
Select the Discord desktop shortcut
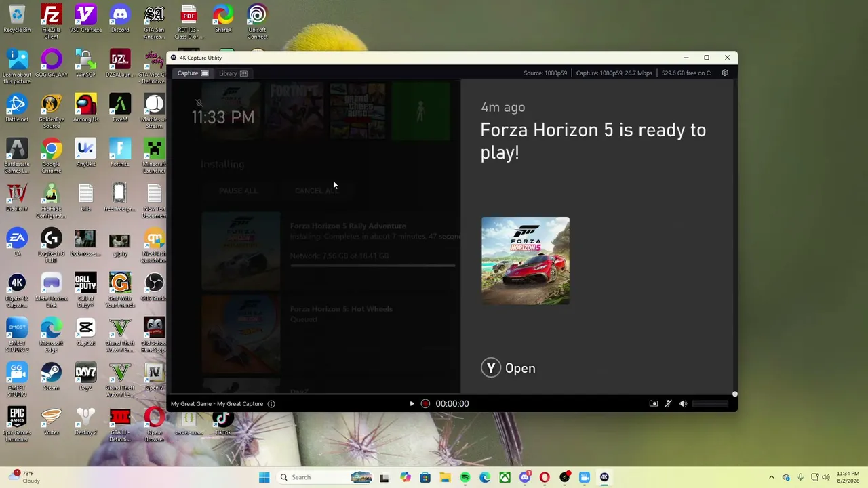[x=120, y=19]
